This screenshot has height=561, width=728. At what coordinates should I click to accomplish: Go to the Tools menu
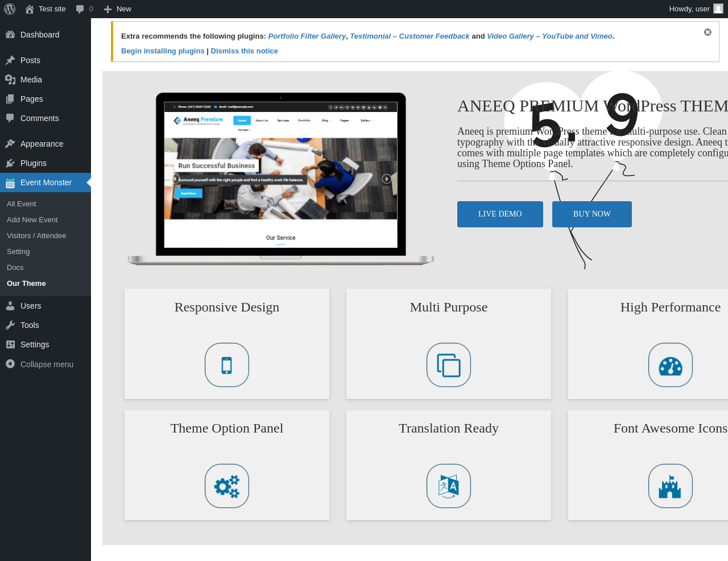pos(45,325)
